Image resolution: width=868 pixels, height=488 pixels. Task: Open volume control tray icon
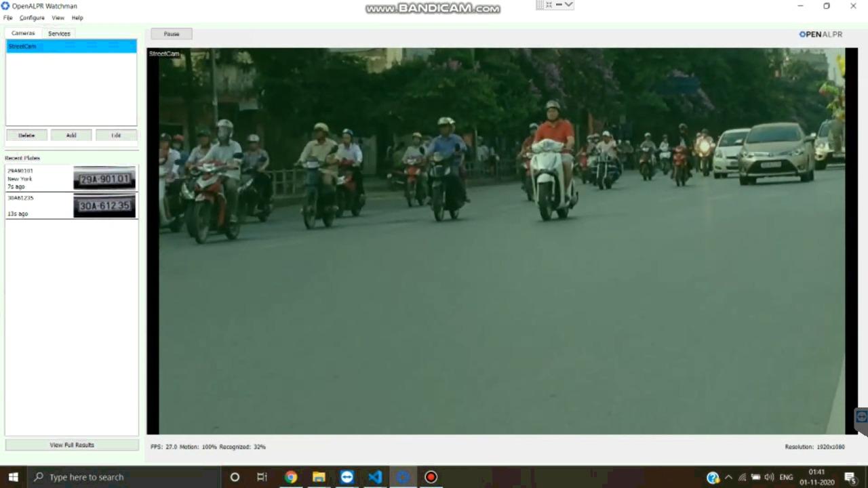(x=769, y=477)
